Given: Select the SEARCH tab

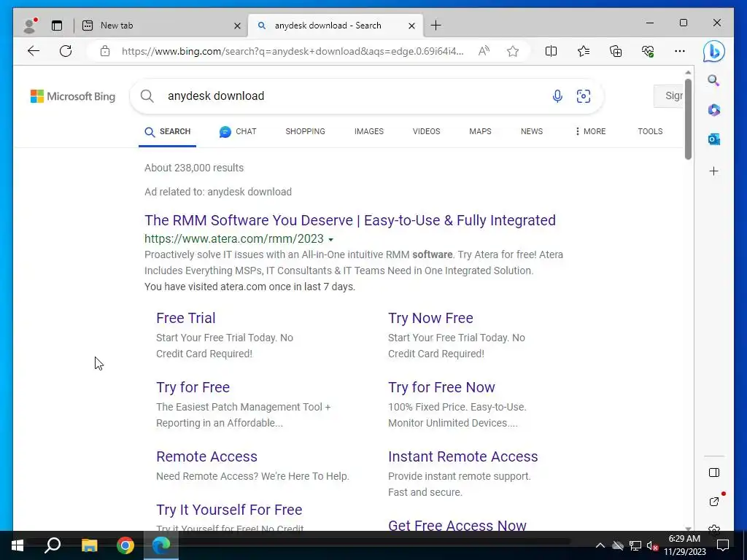Looking at the screenshot, I should point(167,132).
